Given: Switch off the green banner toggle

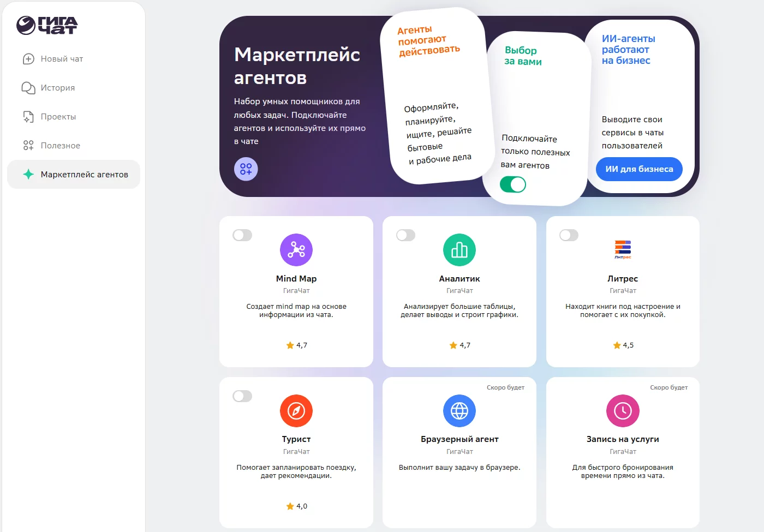Looking at the screenshot, I should [x=513, y=184].
